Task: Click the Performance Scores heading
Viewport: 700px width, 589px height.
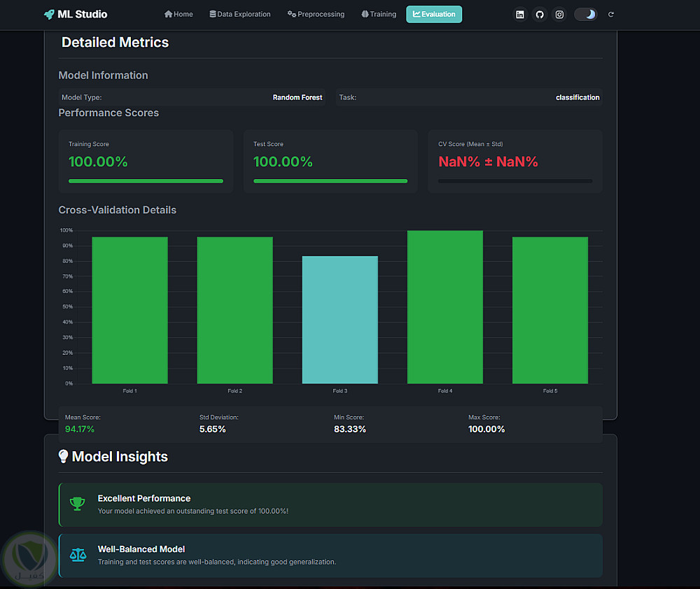Action: (x=108, y=113)
